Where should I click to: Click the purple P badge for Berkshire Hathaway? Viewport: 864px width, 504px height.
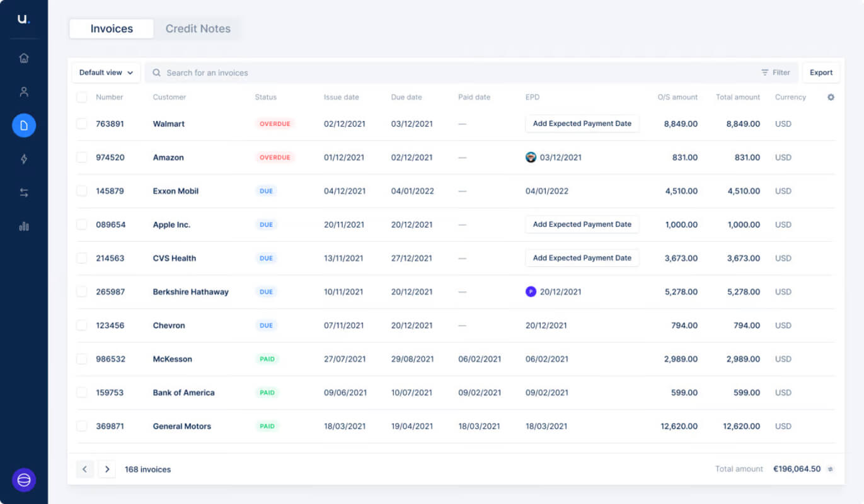[531, 292]
